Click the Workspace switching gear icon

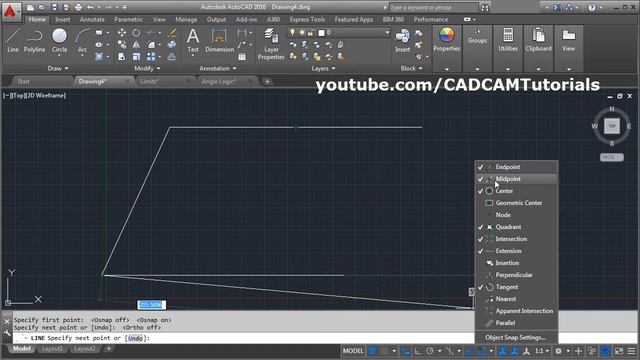pyautogui.click(x=558, y=351)
